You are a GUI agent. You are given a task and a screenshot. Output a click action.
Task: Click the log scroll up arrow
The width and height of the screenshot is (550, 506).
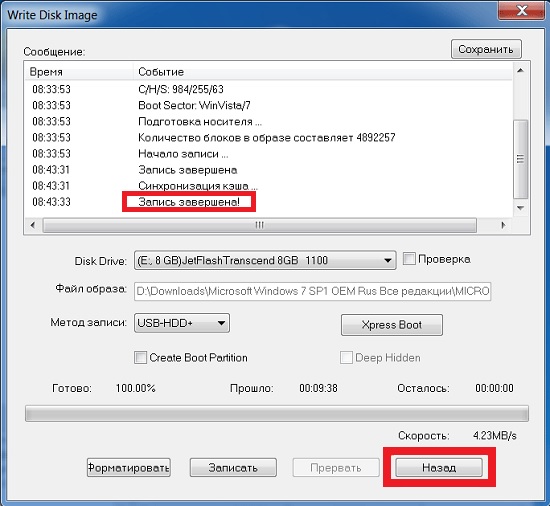click(521, 70)
